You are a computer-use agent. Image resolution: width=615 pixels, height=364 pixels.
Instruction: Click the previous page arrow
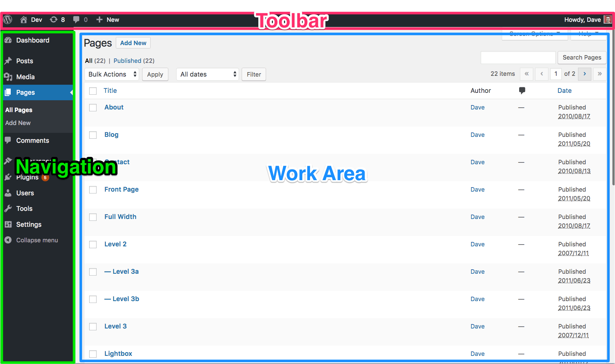542,74
